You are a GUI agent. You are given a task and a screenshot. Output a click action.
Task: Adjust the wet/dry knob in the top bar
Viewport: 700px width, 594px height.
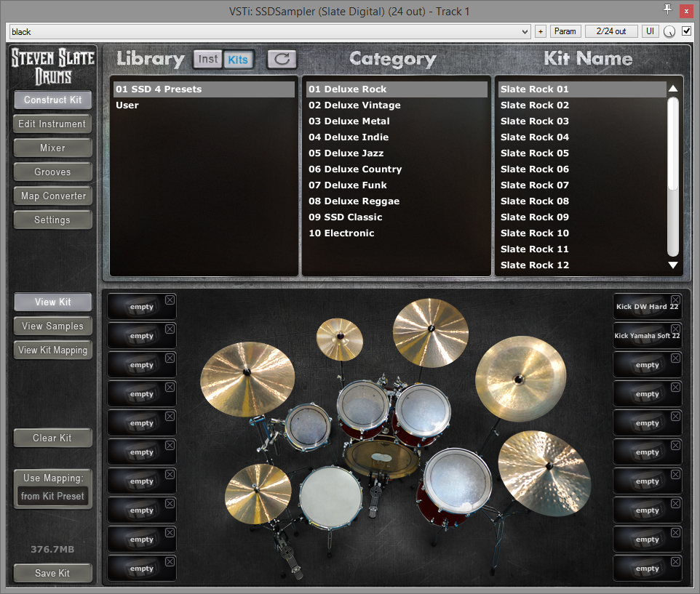click(669, 32)
